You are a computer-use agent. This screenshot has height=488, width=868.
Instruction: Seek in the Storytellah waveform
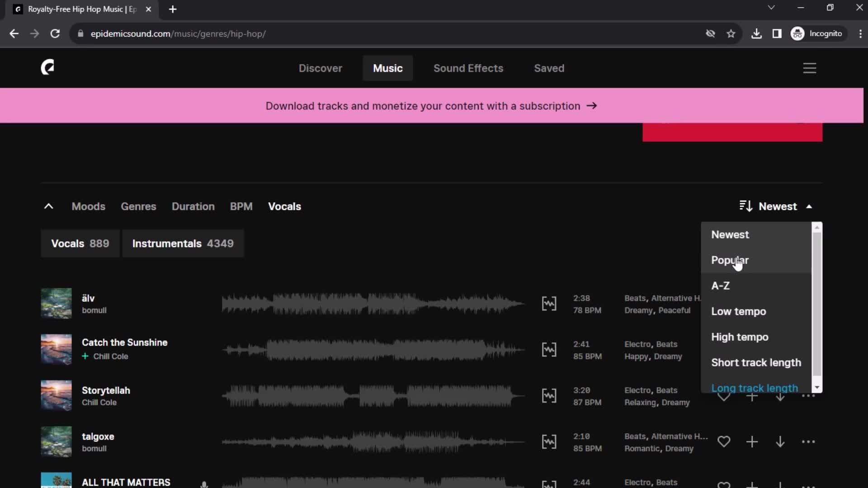point(373,396)
